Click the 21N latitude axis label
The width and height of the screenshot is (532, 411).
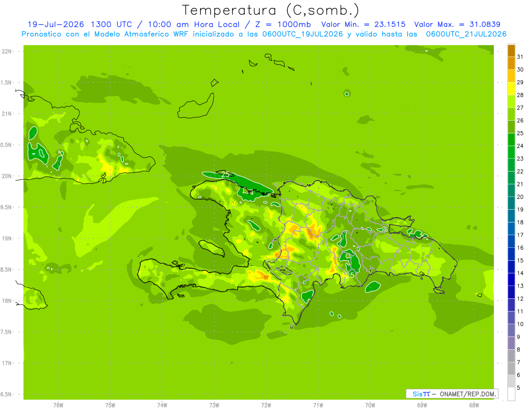[x=8, y=114]
